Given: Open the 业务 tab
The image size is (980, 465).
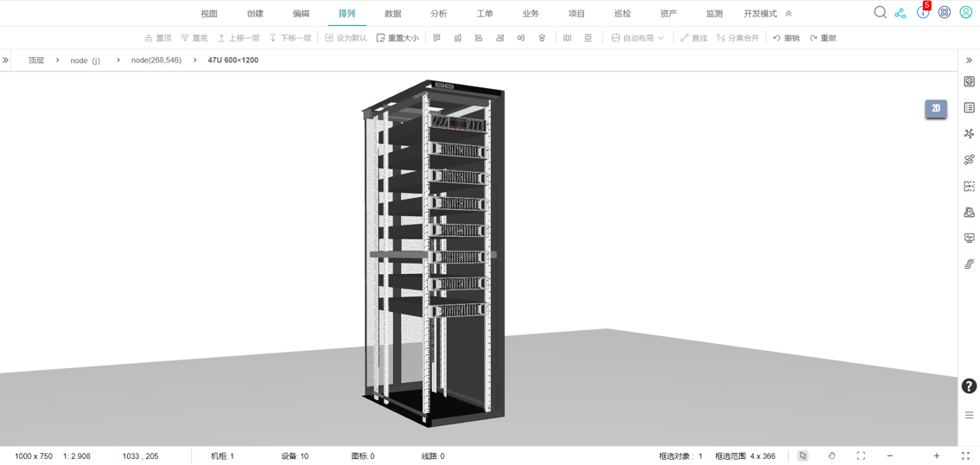Looking at the screenshot, I should 531,14.
